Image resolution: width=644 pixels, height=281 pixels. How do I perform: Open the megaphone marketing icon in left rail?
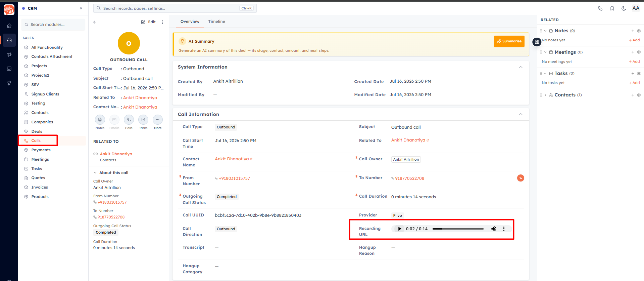[x=9, y=54]
